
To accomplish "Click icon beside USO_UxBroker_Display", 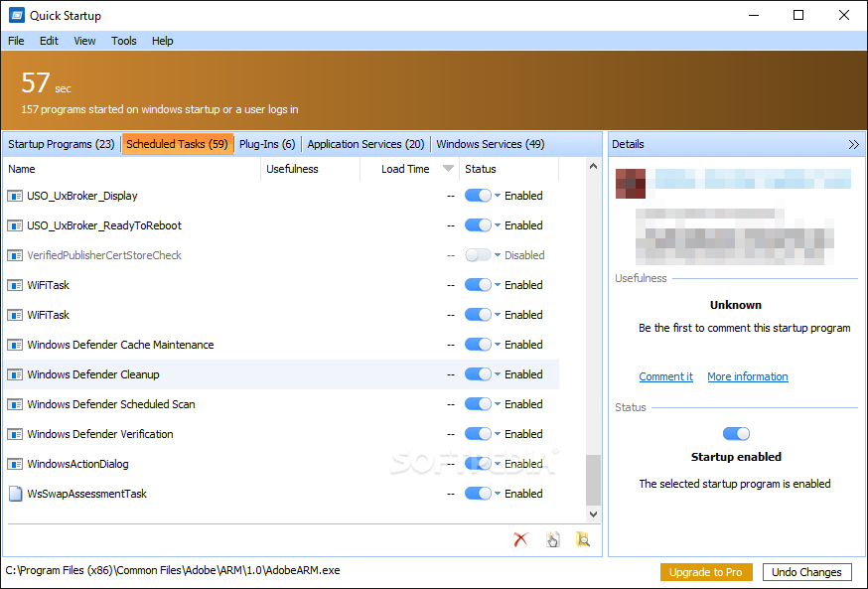I will pos(15,196).
